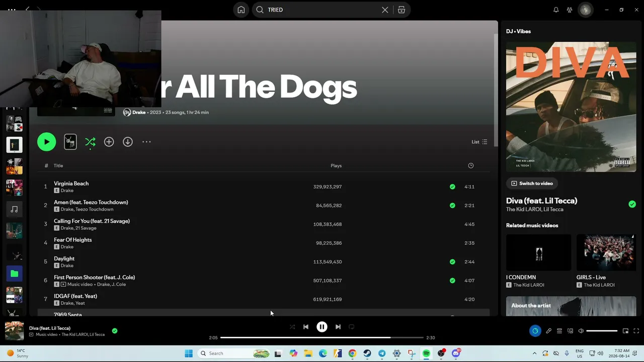
Task: Toggle saved checkmark in Now Playing panel
Action: click(x=632, y=204)
